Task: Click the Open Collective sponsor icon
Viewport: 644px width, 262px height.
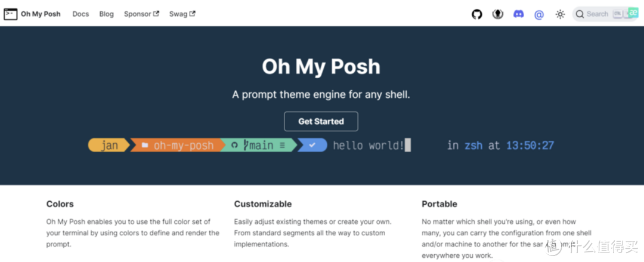Action: [498, 14]
